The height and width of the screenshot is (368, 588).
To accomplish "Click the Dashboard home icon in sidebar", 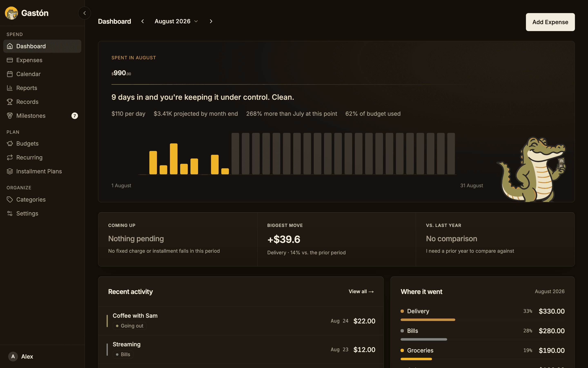I will [10, 46].
